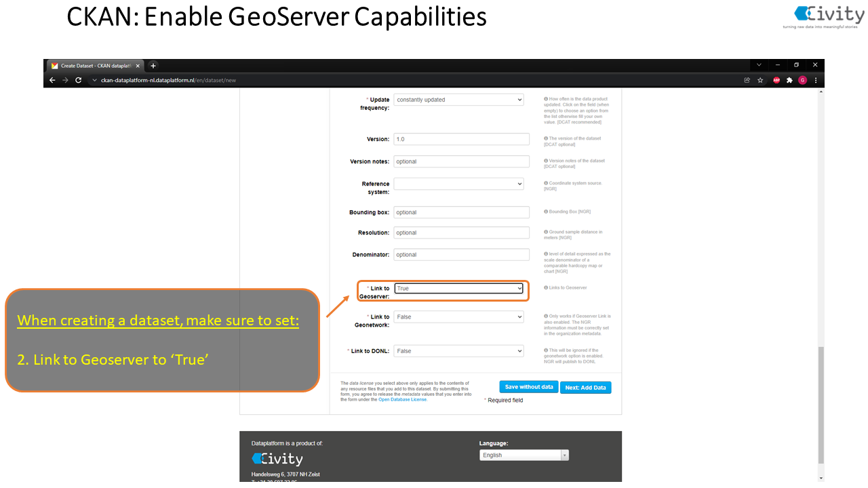Viewport: 868px width, 488px height.
Task: Open the Open Database License link
Action: point(403,400)
